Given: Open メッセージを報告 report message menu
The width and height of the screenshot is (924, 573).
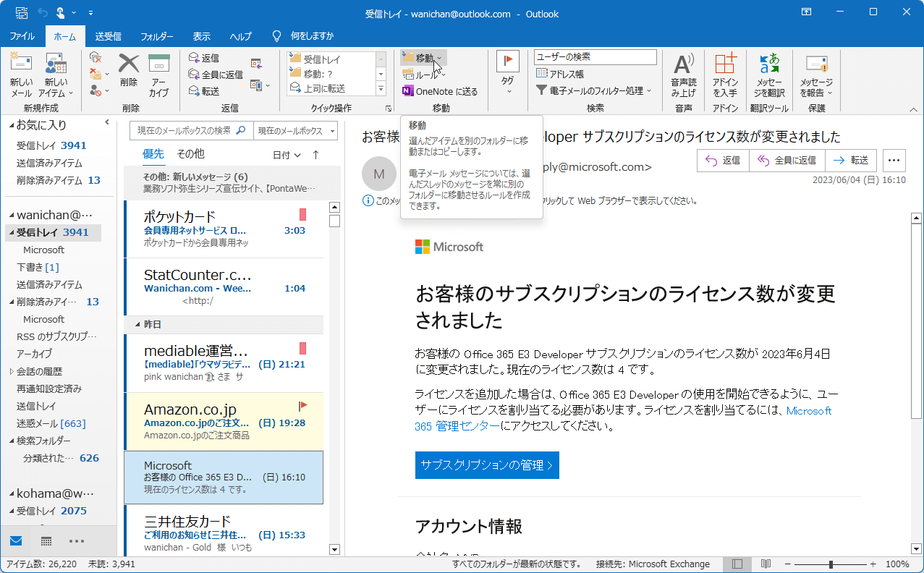Looking at the screenshot, I should (817, 76).
